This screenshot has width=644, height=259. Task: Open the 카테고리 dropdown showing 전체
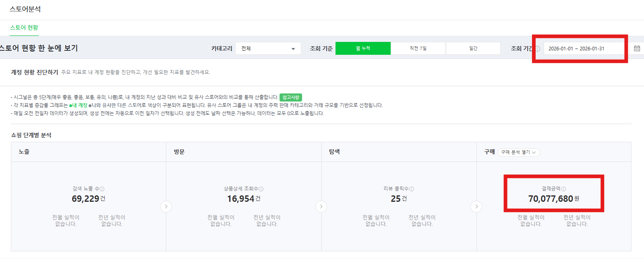coord(268,49)
